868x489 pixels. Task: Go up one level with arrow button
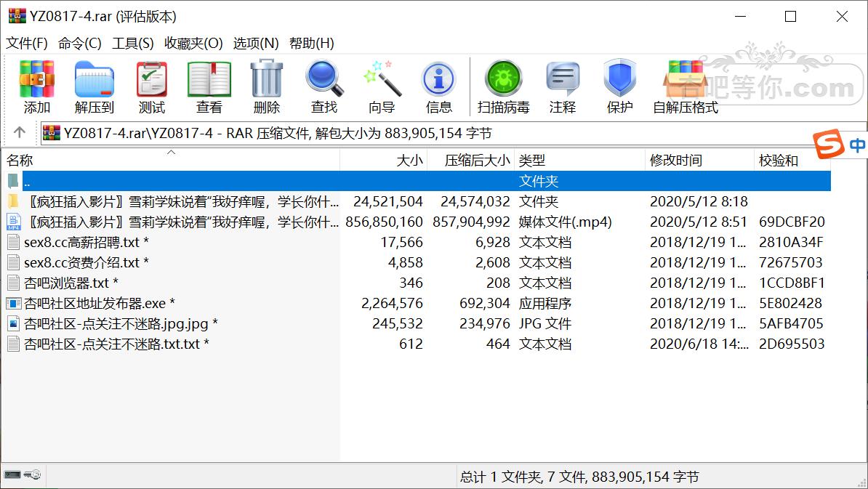[x=20, y=132]
